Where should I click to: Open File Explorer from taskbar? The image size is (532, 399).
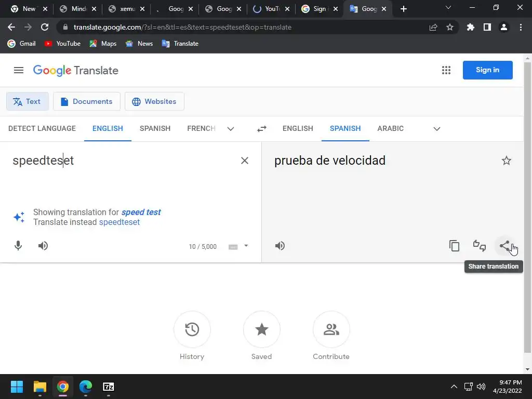click(x=39, y=387)
